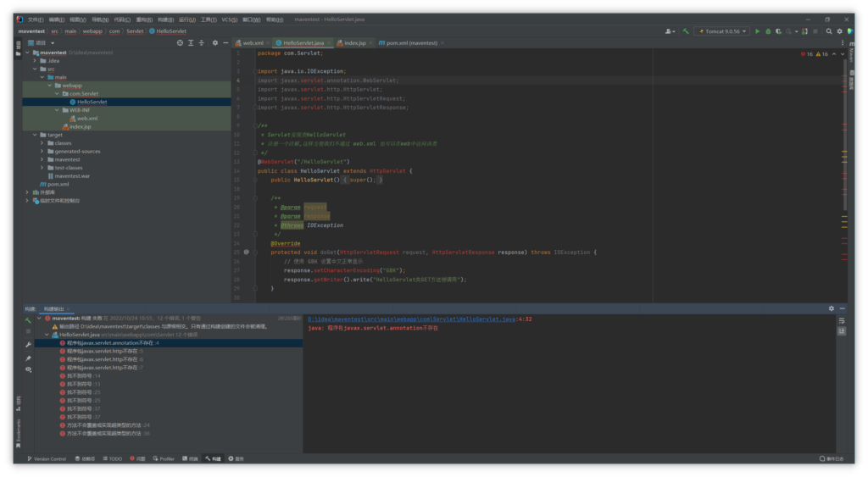Switch to pom.xml (maventest) tab
Viewport: 868px width, 477px height.
411,43
